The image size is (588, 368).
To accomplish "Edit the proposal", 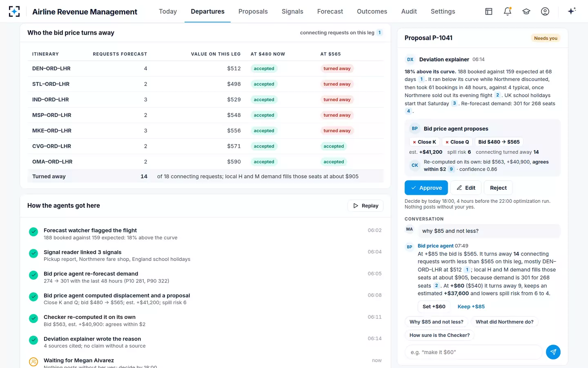I will click(x=466, y=188).
